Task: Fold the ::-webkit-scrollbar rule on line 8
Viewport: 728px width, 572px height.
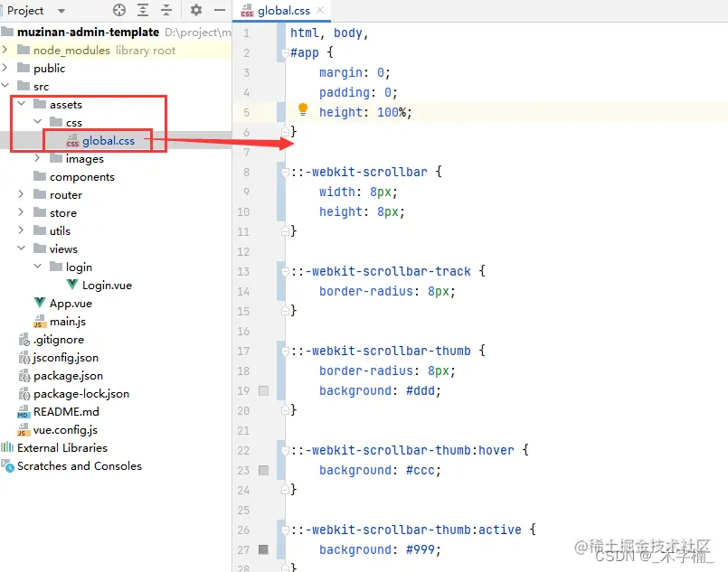Action: 286,172
